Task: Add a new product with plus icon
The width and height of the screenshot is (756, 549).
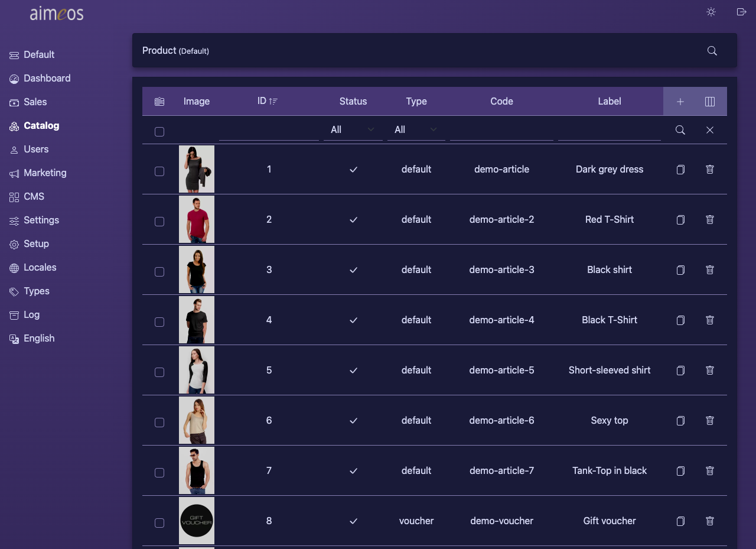Action: [680, 102]
